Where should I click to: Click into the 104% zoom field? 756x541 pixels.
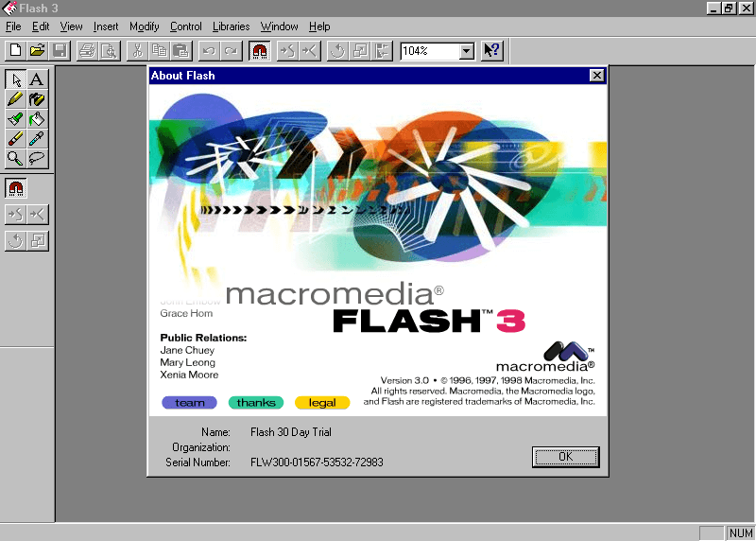click(x=430, y=51)
